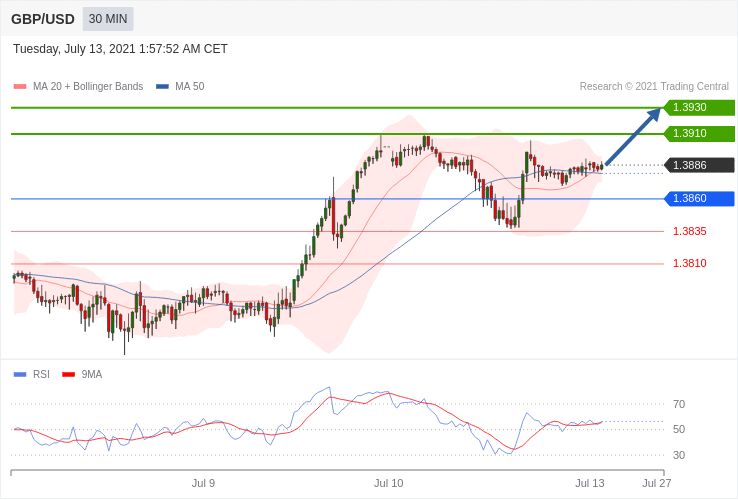The height and width of the screenshot is (500, 738).
Task: Click the 'Jul 13' date axis label
Action: click(590, 483)
